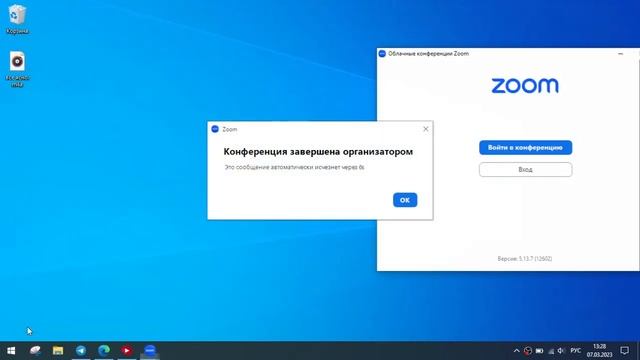Open the eraser app in the taskbar
640x360 pixels.
35,351
